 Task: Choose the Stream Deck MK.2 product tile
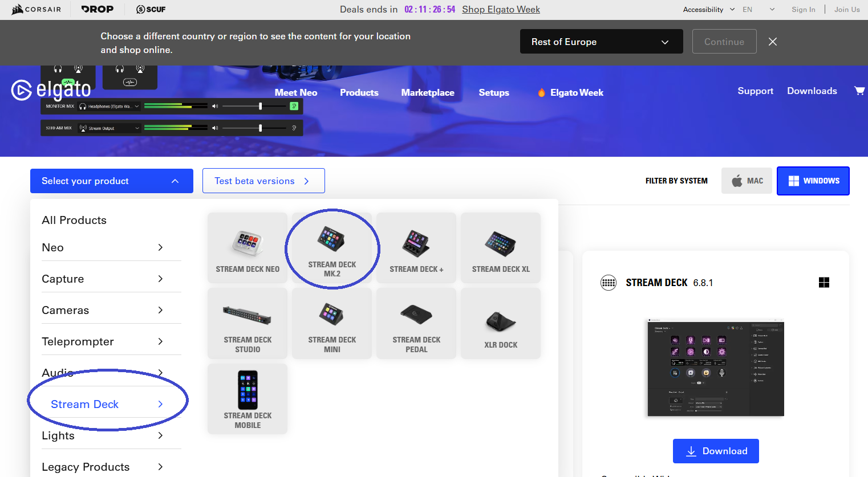(332, 248)
